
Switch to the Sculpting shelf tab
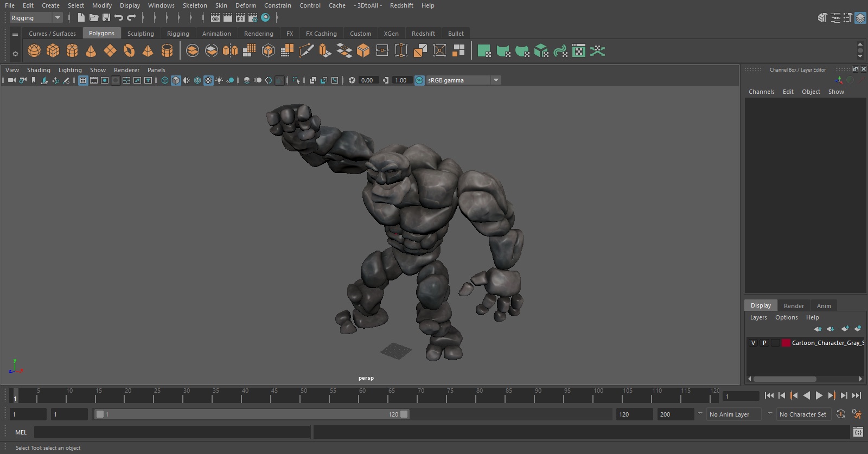[141, 34]
